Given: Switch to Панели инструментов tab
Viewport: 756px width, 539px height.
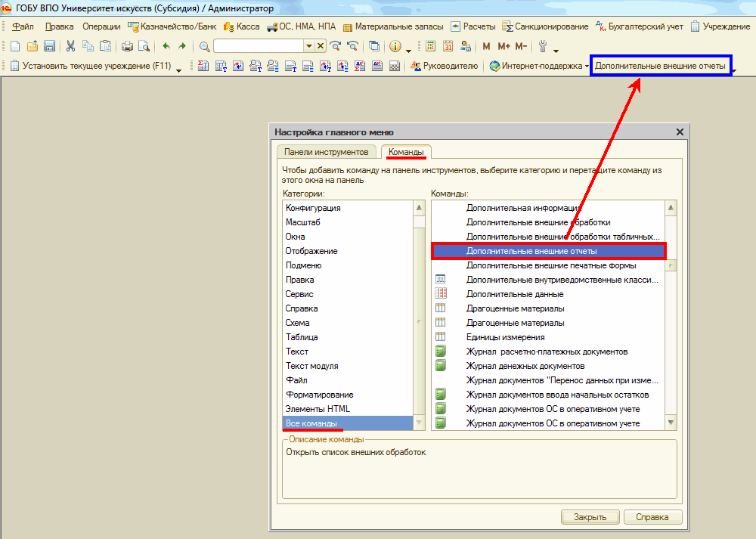Looking at the screenshot, I should click(326, 152).
